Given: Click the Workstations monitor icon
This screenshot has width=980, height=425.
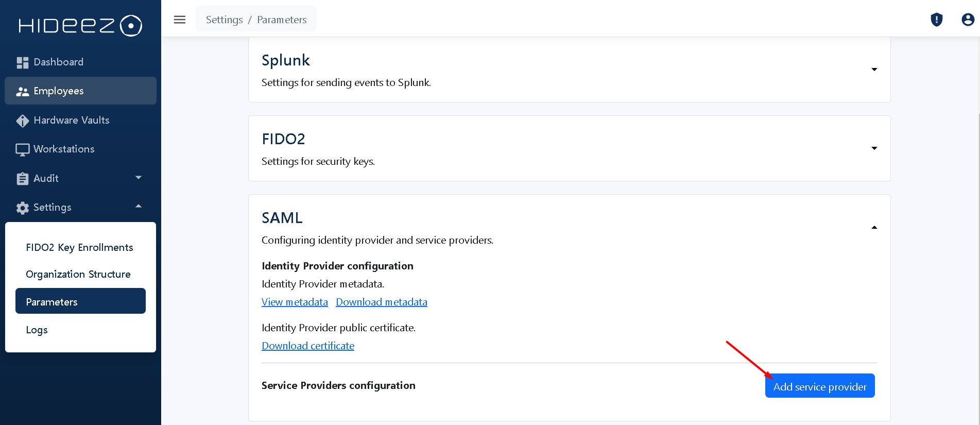Looking at the screenshot, I should tap(22, 149).
